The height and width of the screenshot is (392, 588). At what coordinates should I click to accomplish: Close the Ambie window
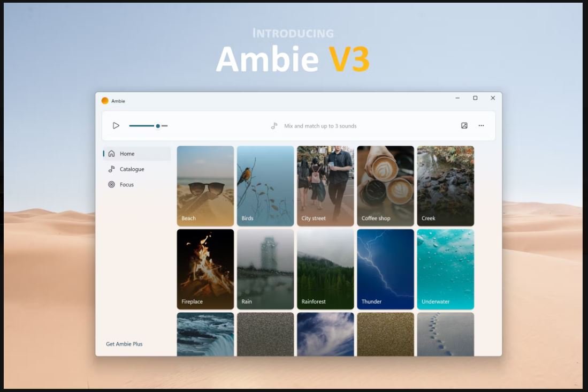tap(493, 98)
